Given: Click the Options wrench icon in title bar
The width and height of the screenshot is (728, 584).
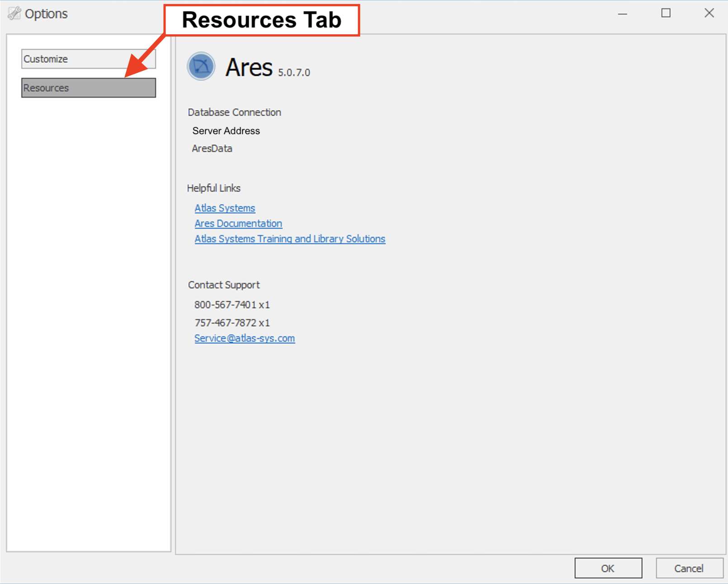Looking at the screenshot, I should [x=14, y=14].
